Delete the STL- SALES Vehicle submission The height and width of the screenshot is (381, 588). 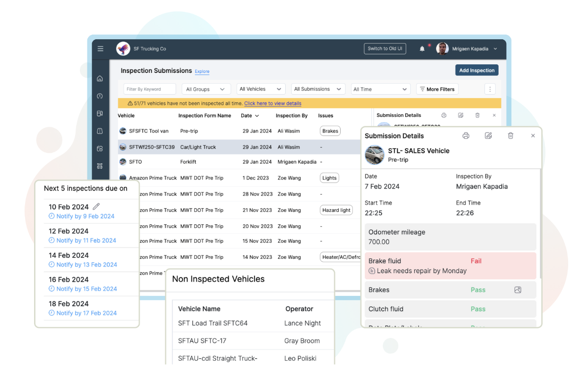tap(510, 136)
